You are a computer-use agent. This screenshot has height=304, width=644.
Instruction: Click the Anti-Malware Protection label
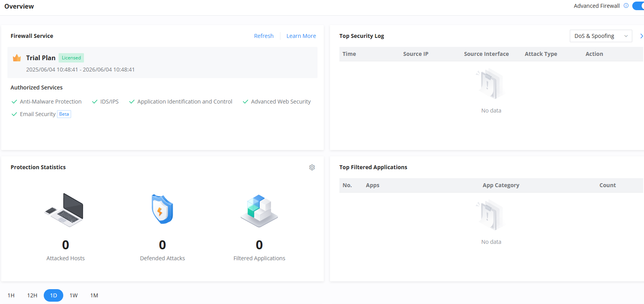[x=51, y=102]
